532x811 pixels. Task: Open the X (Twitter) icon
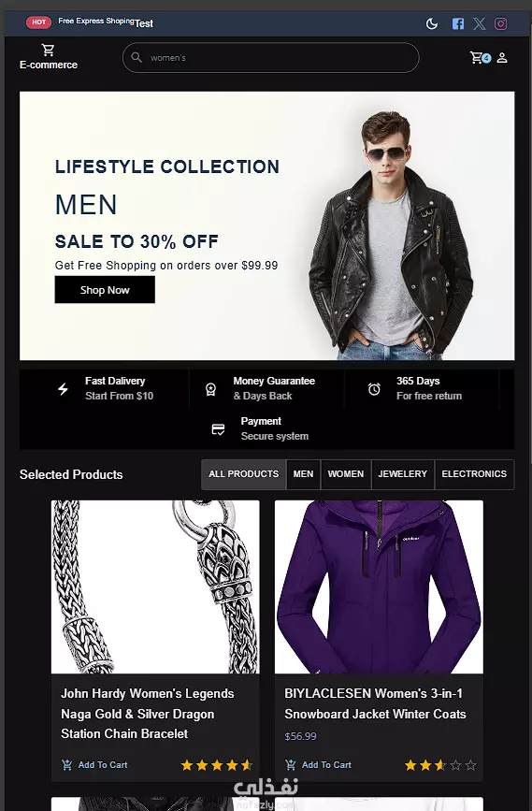[480, 23]
